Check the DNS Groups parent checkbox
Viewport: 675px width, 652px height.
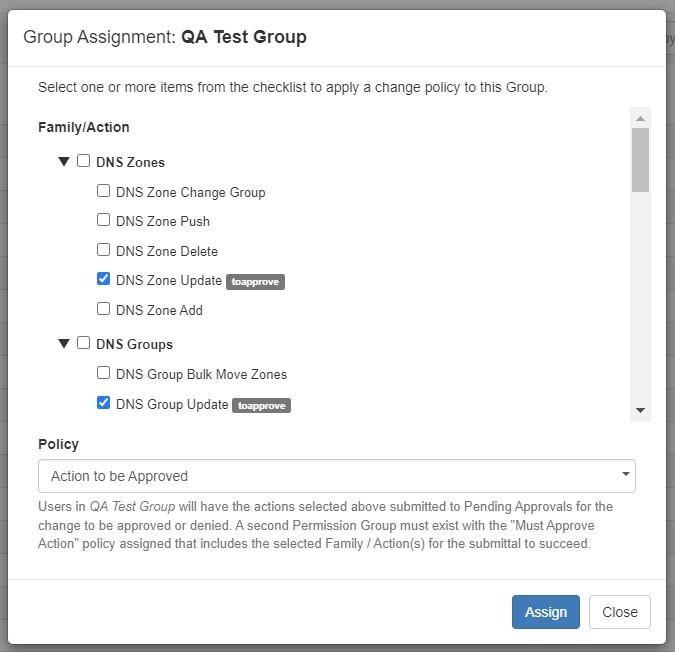(x=84, y=343)
